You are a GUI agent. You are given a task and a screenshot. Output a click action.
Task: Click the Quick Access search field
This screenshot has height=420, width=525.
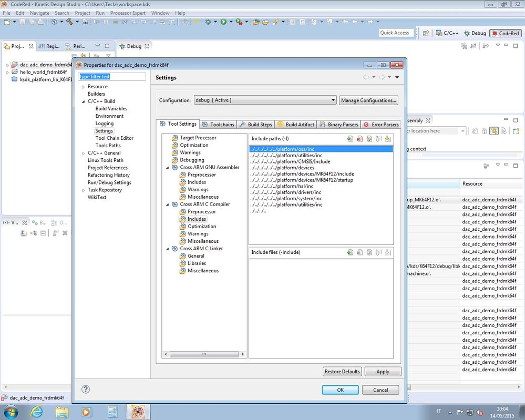pos(395,33)
